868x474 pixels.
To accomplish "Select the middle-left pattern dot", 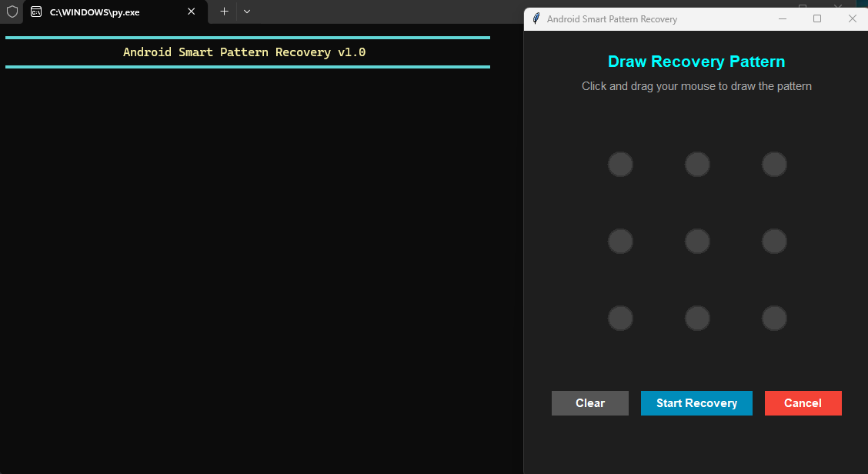I will 620,242.
